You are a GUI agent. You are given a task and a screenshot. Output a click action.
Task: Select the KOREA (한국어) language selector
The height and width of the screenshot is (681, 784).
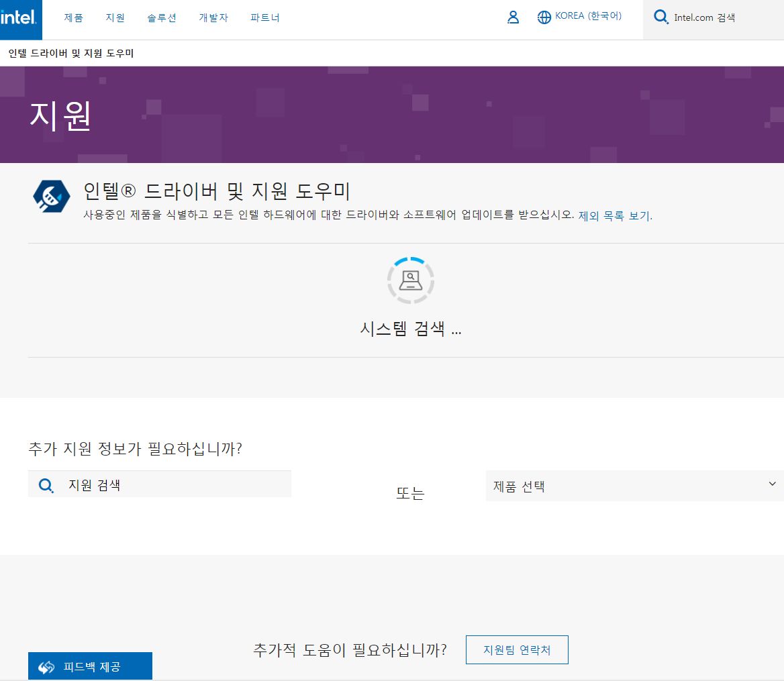point(579,17)
